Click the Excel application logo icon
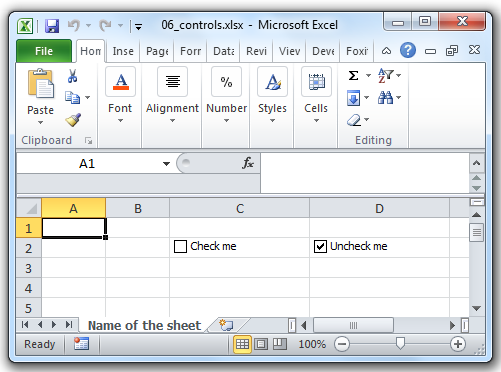This screenshot has width=501, height=372. (25, 26)
